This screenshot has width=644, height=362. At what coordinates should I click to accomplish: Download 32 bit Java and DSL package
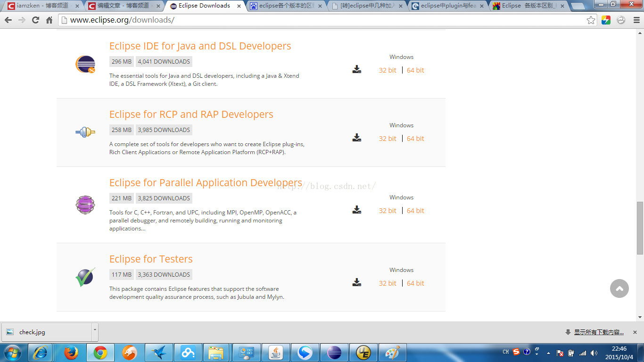pos(388,70)
